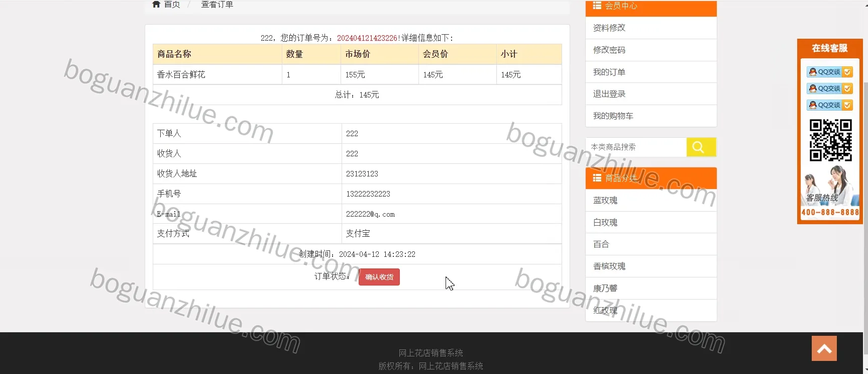This screenshot has height=374, width=868.
Task: Click the phone number 13222232223
Action: point(368,194)
